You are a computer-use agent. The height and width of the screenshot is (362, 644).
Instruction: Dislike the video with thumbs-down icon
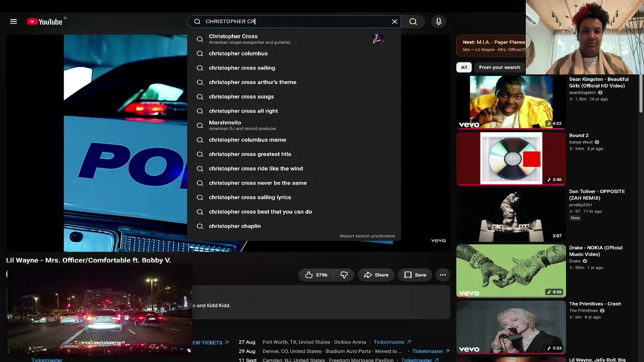pos(344,275)
